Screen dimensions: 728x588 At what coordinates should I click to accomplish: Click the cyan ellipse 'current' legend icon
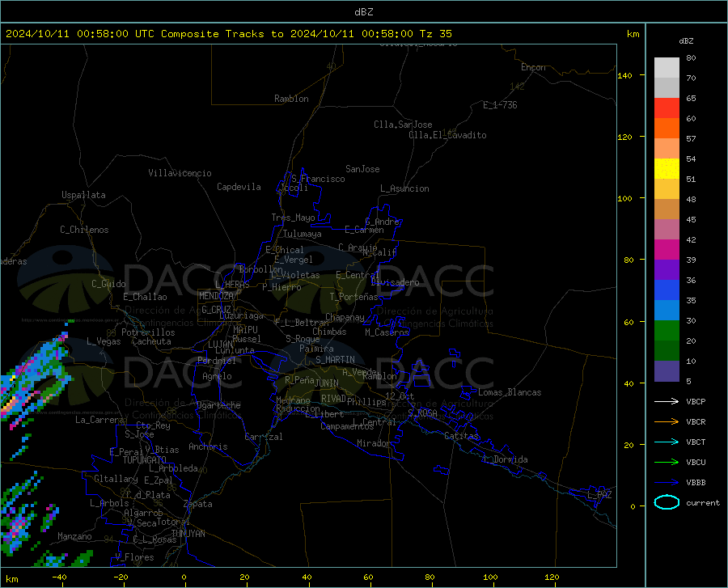click(x=667, y=502)
